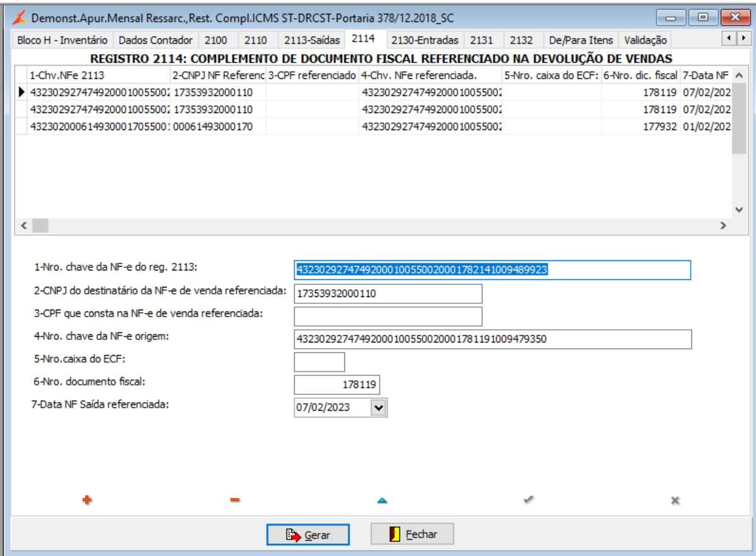Select first-row cell with 178119
756x556 pixels.
point(640,92)
